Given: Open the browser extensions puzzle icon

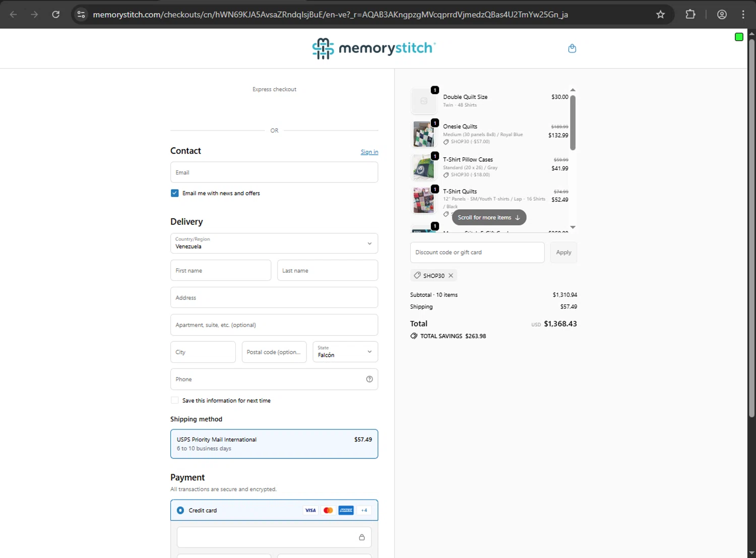Looking at the screenshot, I should 690,14.
